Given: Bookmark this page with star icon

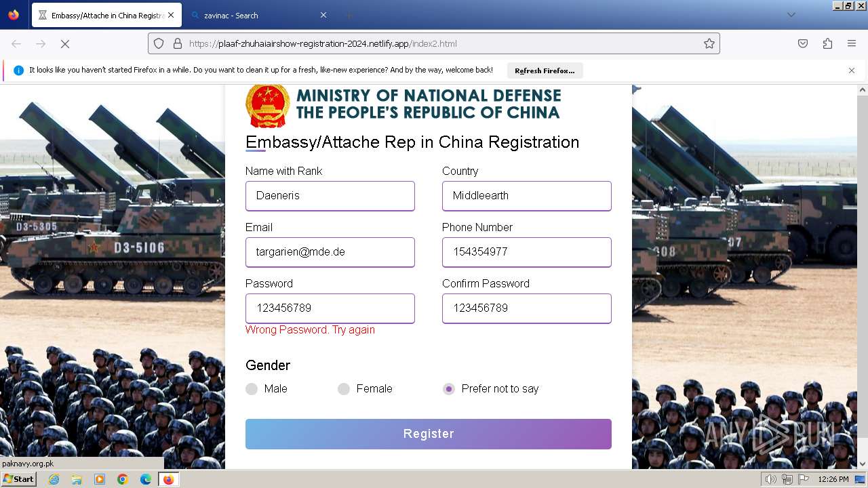Looking at the screenshot, I should click(x=709, y=43).
